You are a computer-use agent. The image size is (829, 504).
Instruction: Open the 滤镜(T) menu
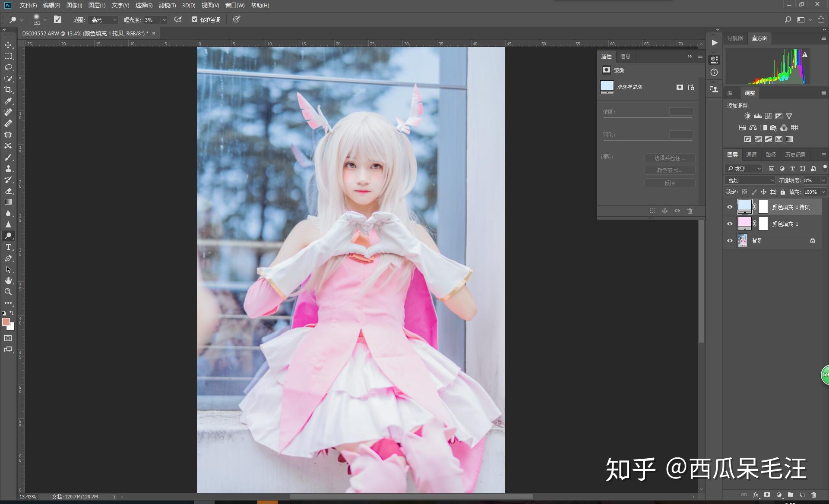click(x=167, y=6)
